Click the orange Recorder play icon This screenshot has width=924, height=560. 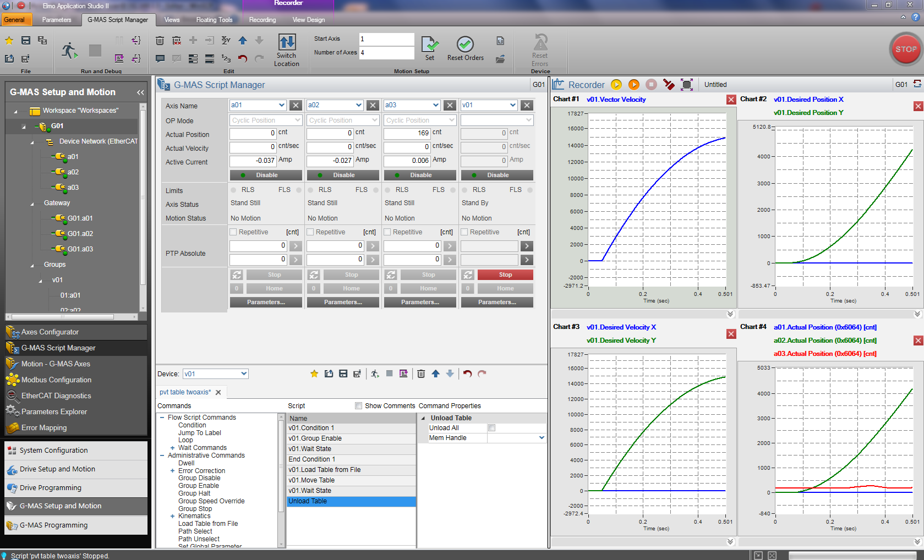click(634, 84)
